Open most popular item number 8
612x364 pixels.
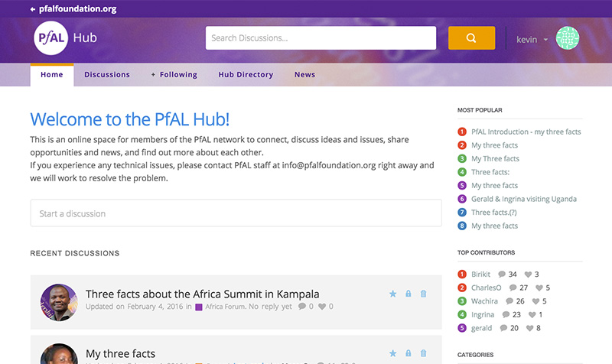(x=494, y=226)
